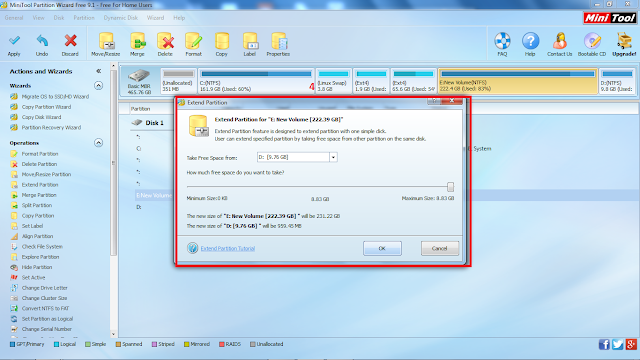Open the Google Plus icon in status bar

[x=631, y=344]
